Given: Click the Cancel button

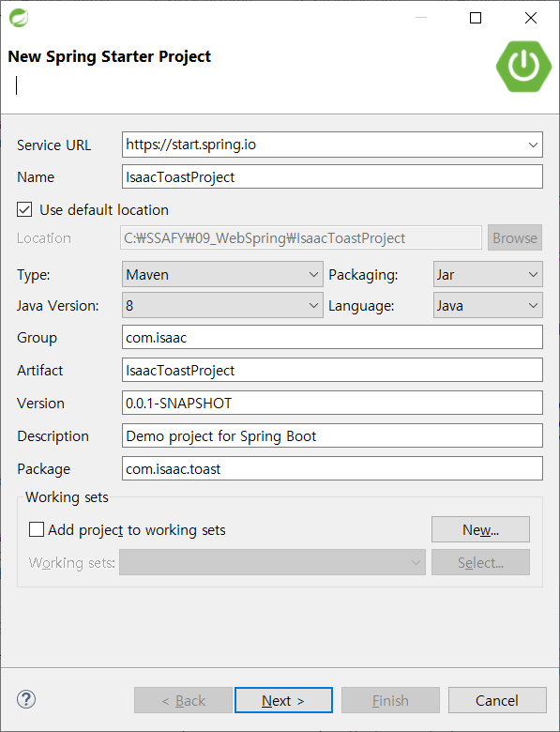Looking at the screenshot, I should click(497, 700).
